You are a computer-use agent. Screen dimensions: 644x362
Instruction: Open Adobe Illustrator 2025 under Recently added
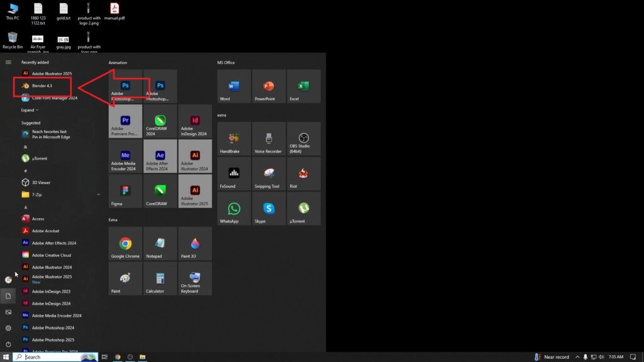[52, 74]
